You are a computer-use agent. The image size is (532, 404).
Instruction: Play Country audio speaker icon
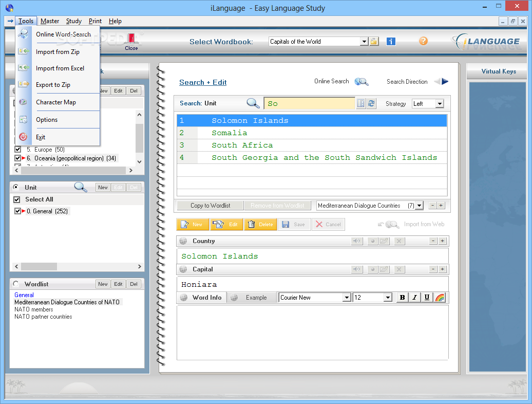[x=357, y=241]
